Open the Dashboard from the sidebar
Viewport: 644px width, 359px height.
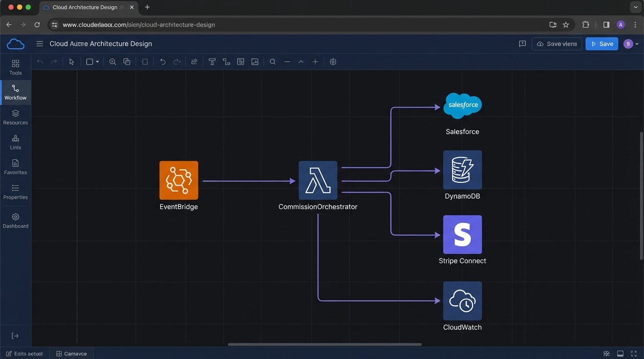[15, 220]
